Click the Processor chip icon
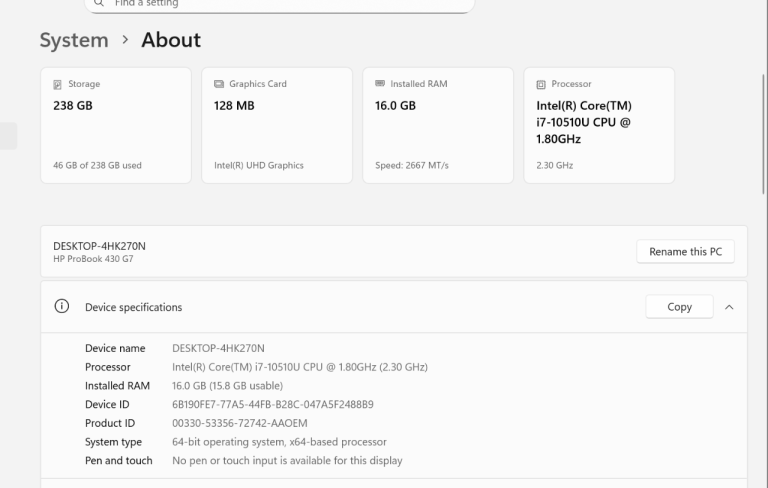 pos(541,85)
